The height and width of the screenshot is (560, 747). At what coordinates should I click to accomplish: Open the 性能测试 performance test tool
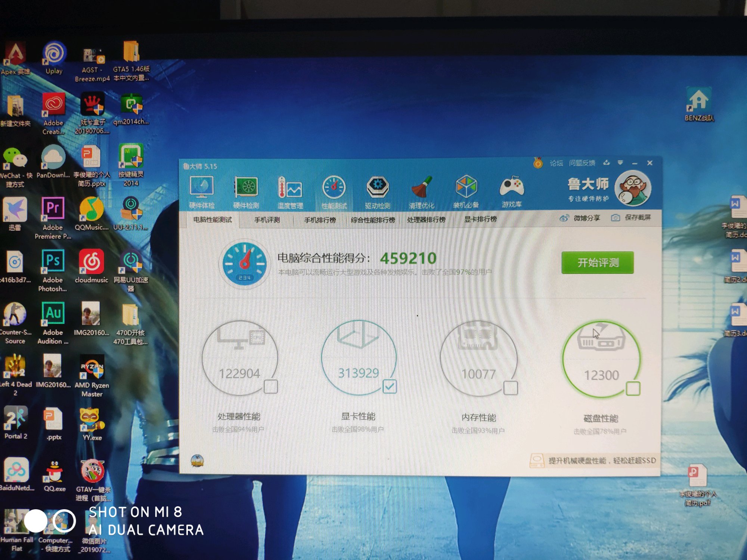[334, 192]
